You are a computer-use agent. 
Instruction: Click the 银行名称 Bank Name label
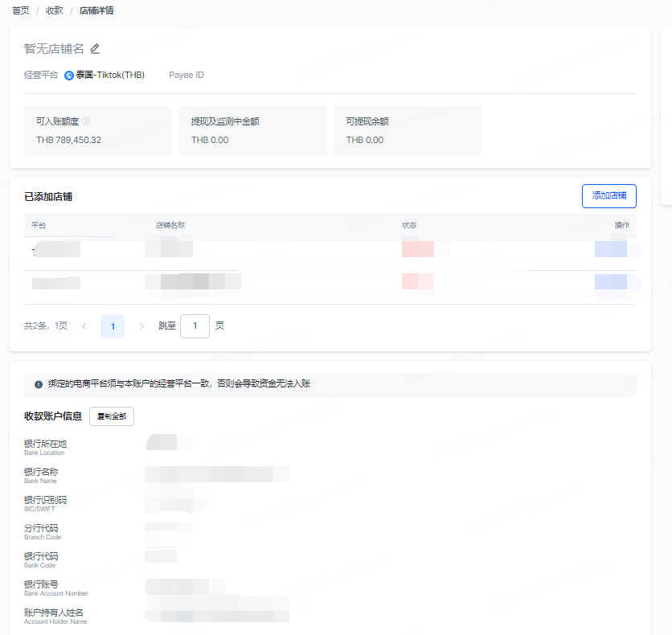click(x=41, y=475)
